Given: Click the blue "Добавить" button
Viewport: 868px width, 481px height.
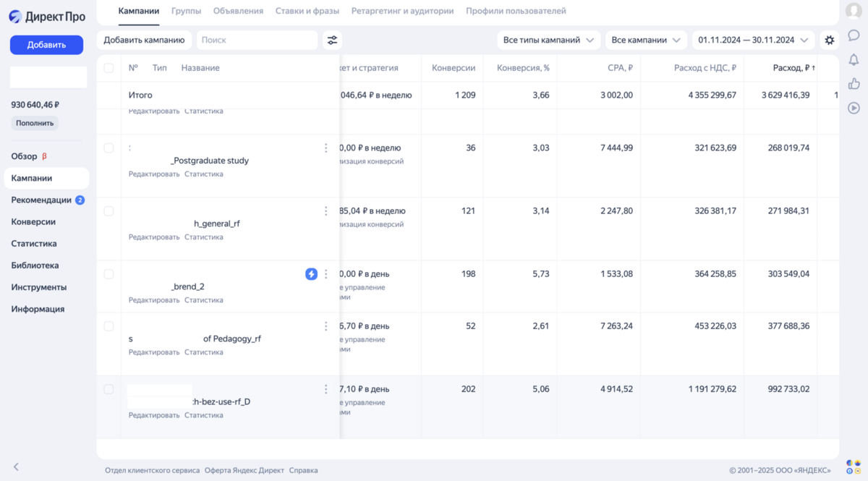Looking at the screenshot, I should pyautogui.click(x=46, y=45).
